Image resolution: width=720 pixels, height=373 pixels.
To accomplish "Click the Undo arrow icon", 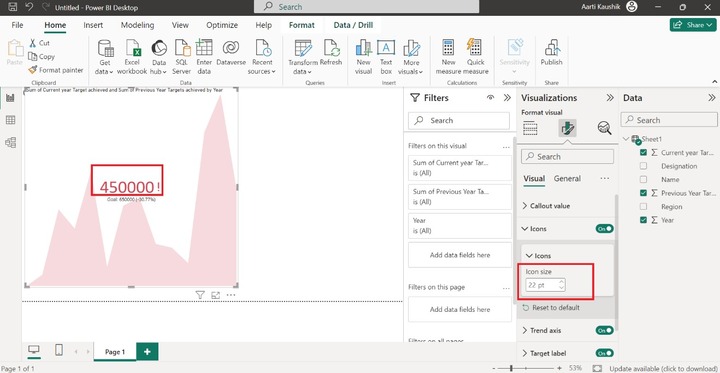I will (x=29, y=7).
